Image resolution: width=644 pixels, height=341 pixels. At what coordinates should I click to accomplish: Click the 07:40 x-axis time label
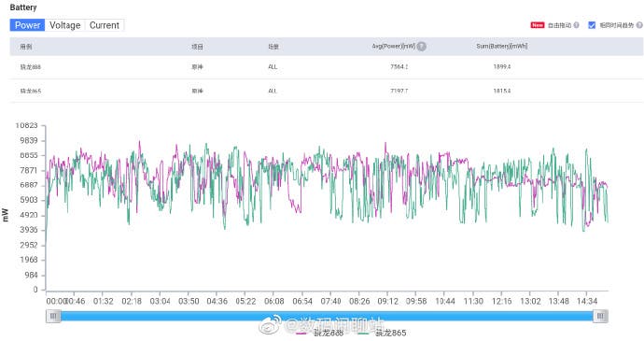(330, 302)
